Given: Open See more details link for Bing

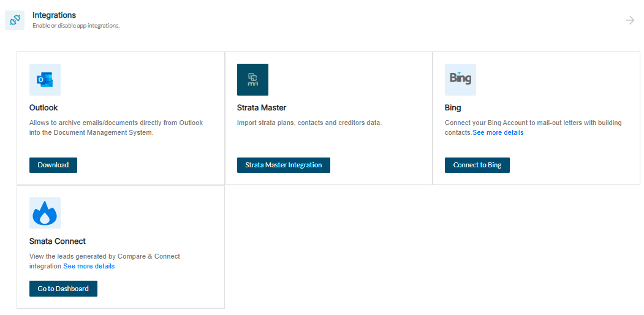Looking at the screenshot, I should coord(498,132).
